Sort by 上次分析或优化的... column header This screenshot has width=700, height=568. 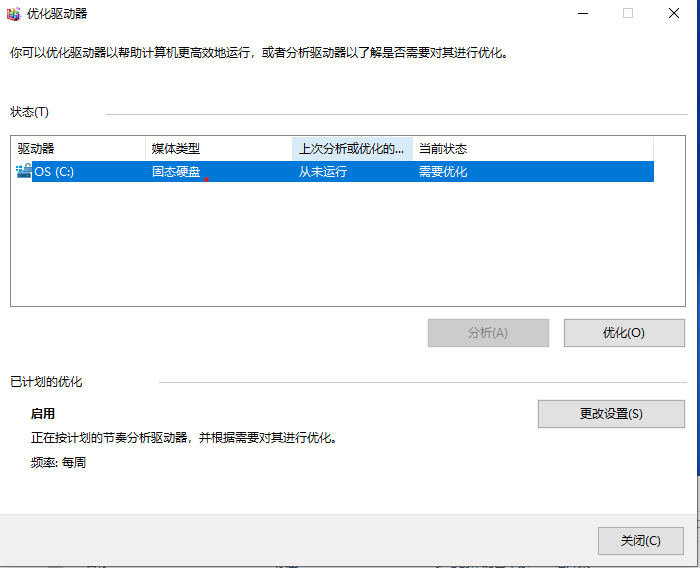tap(352, 149)
